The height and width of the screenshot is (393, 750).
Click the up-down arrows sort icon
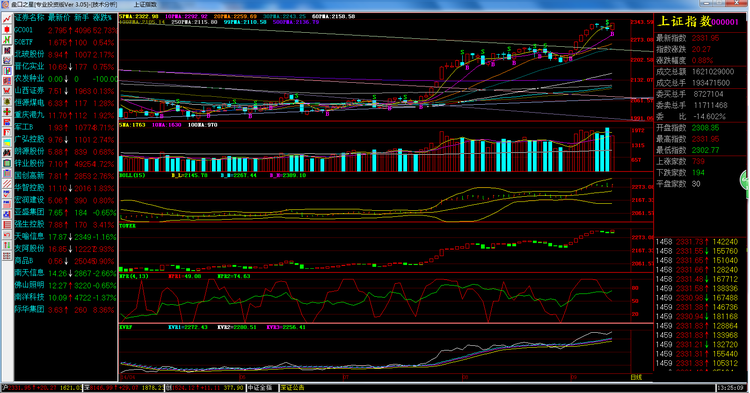click(x=7, y=245)
